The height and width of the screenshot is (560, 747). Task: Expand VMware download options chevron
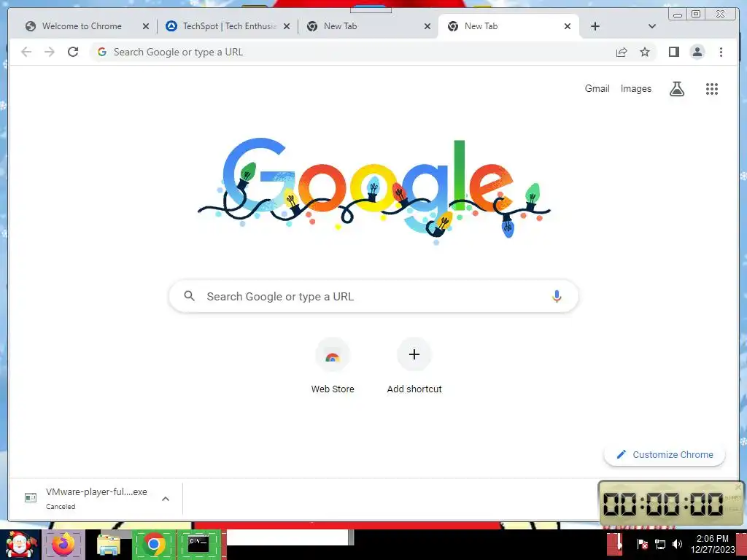click(x=166, y=499)
